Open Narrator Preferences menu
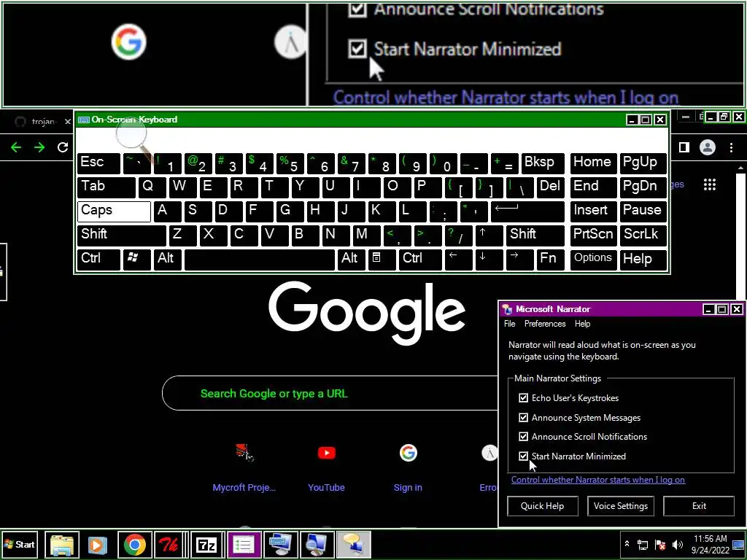This screenshot has width=747, height=560. coord(544,324)
